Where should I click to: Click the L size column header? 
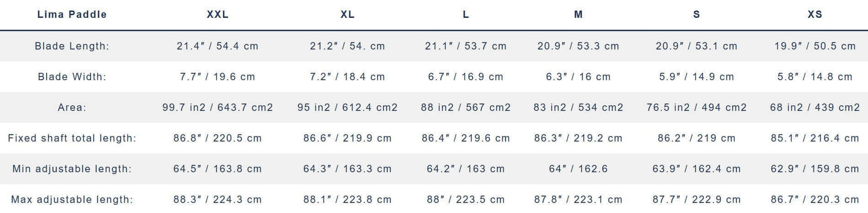pyautogui.click(x=466, y=14)
